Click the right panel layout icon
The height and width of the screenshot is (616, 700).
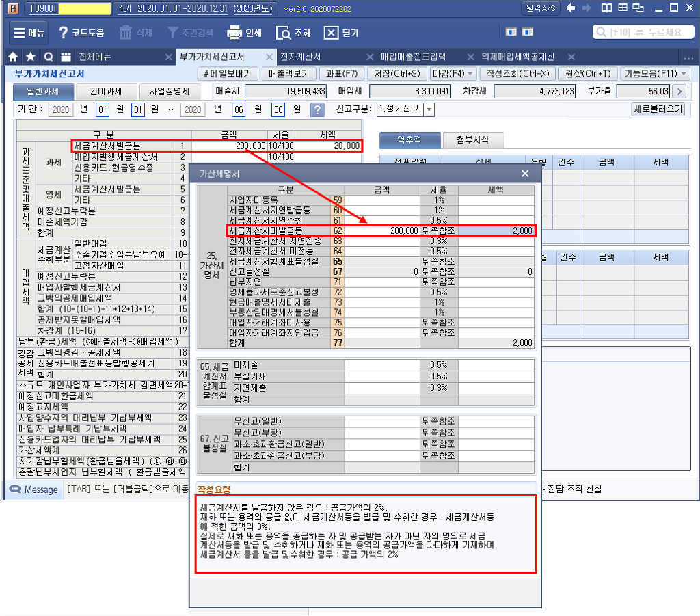[x=528, y=31]
